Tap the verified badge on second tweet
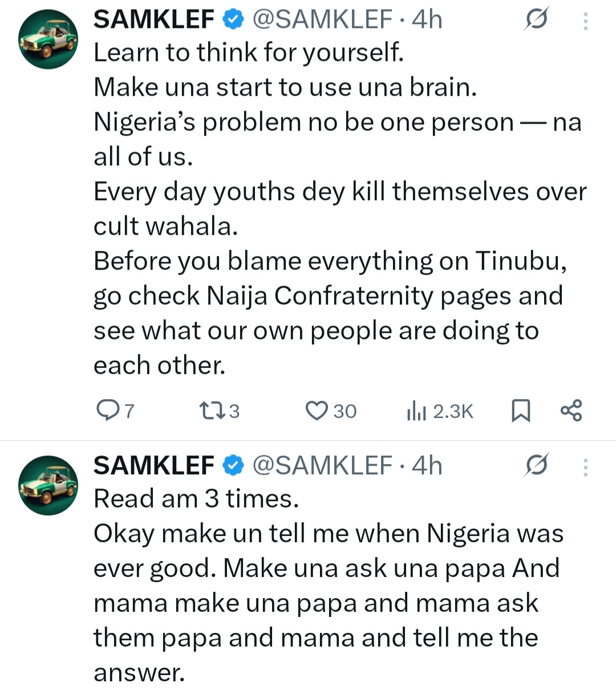The height and width of the screenshot is (691, 616). click(x=233, y=466)
